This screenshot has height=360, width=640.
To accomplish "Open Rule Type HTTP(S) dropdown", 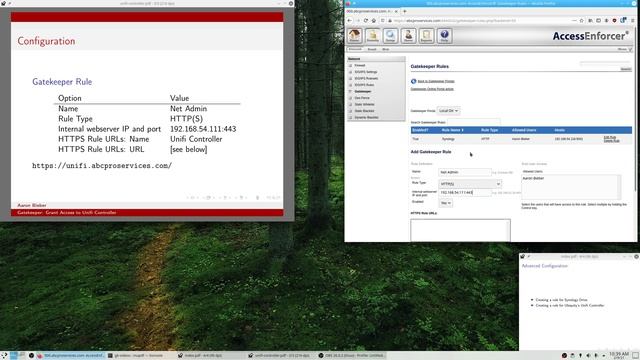I will [x=470, y=184].
